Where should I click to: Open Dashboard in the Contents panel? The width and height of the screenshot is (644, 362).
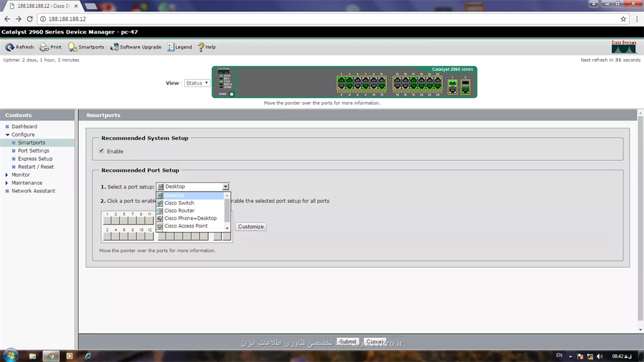(25, 127)
